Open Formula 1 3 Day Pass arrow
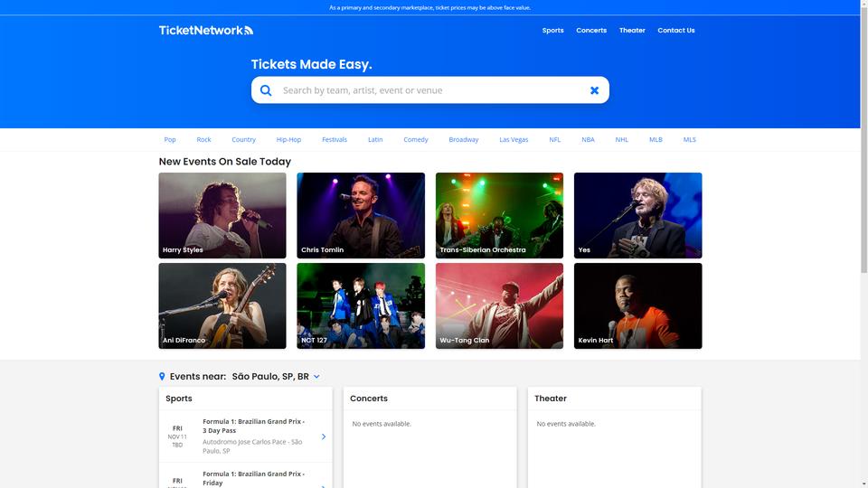Viewport: 868px width, 488px height. pos(324,436)
